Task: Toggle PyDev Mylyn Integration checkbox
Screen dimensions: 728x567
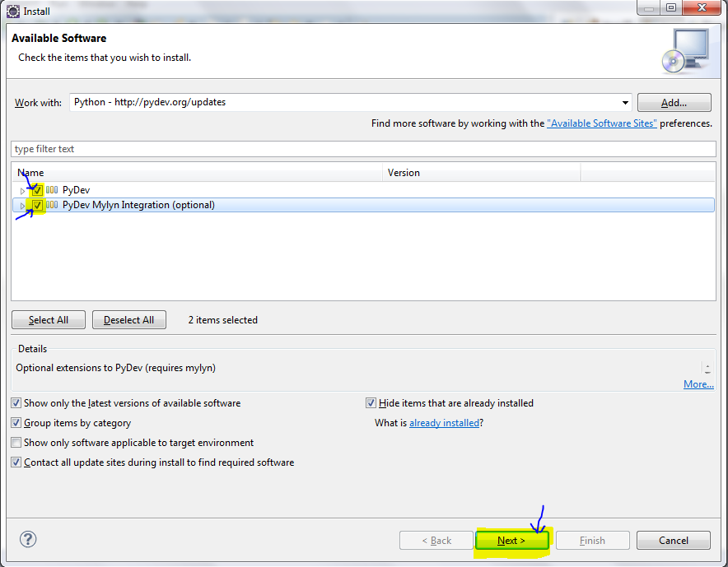Action: click(x=38, y=205)
